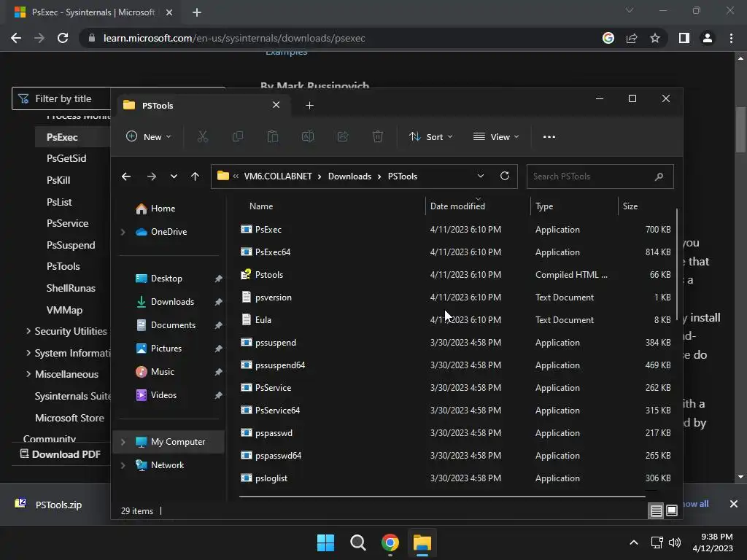Switch to large thumbnails view icon
Viewport: 747px width, 560px height.
[672, 510]
